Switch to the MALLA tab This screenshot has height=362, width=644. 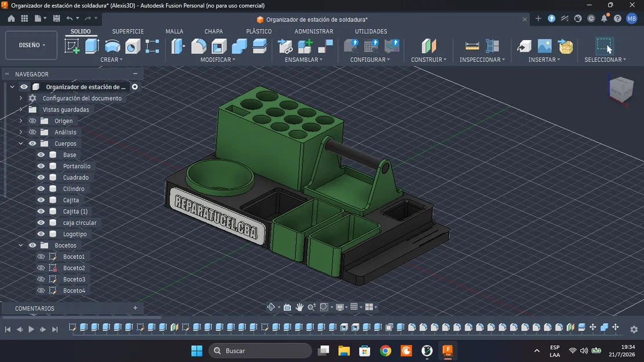(x=174, y=31)
